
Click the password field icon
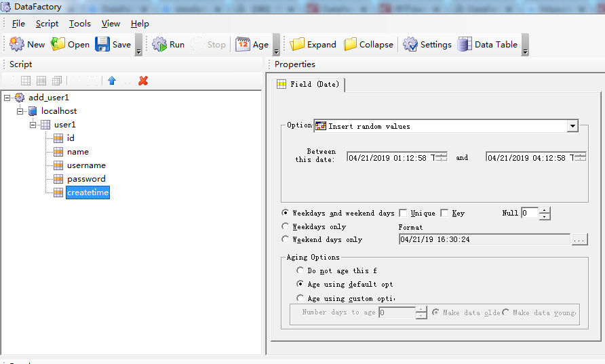pyautogui.click(x=58, y=179)
